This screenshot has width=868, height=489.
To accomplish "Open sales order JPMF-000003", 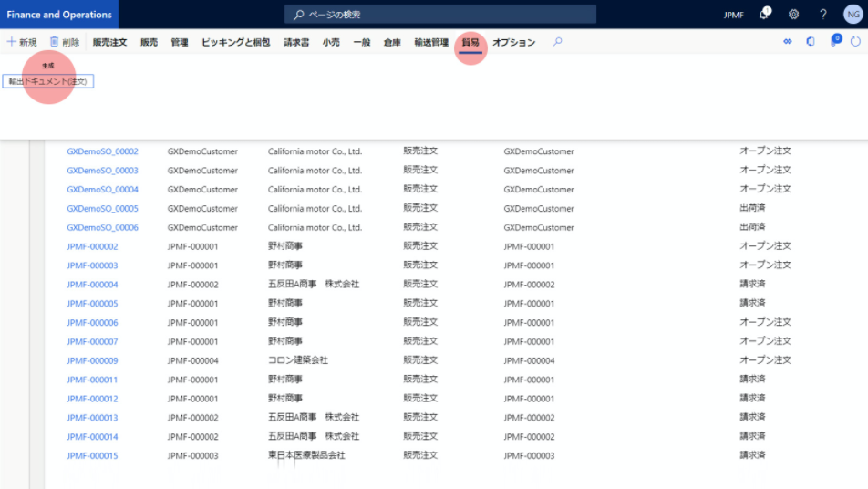I will 92,265.
